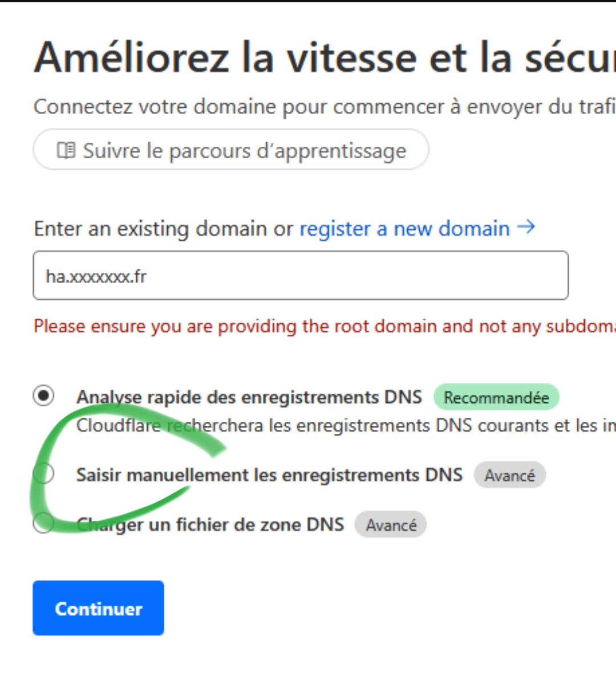Click the Cloudflare recherchera description text
Image resolution: width=616 pixels, height=673 pixels.
click(346, 426)
